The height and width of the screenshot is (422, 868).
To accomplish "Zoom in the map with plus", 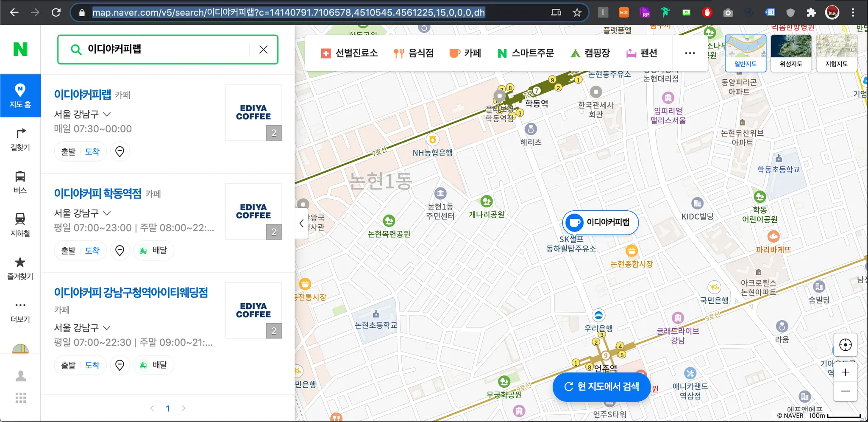I will pyautogui.click(x=846, y=372).
